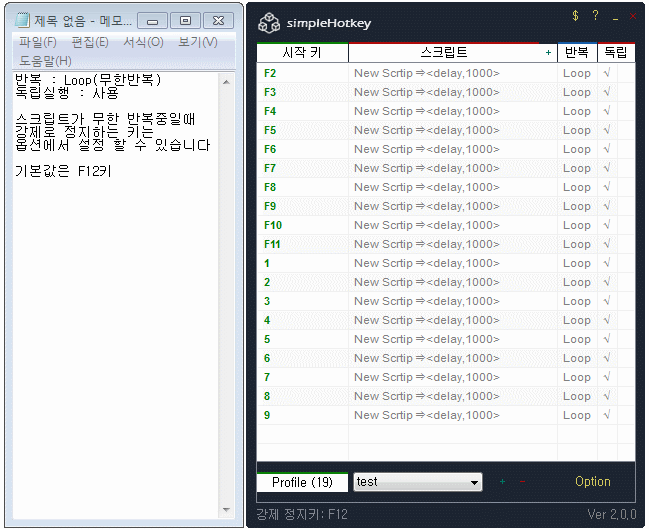This screenshot has width=649, height=529.
Task: Select the F3 start key cell
Action: pos(303,92)
